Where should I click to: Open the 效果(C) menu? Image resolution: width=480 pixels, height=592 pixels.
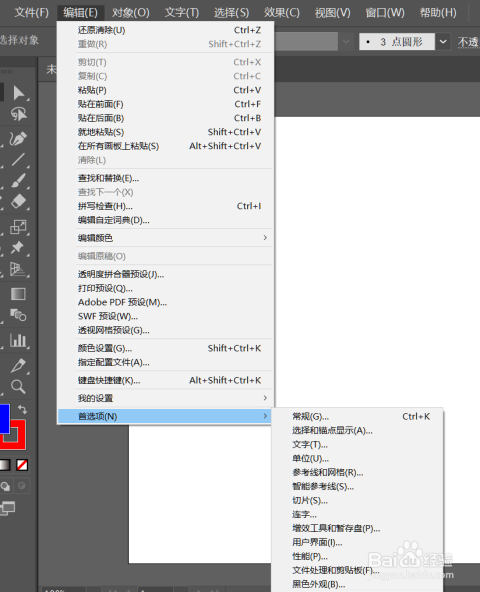(x=282, y=12)
